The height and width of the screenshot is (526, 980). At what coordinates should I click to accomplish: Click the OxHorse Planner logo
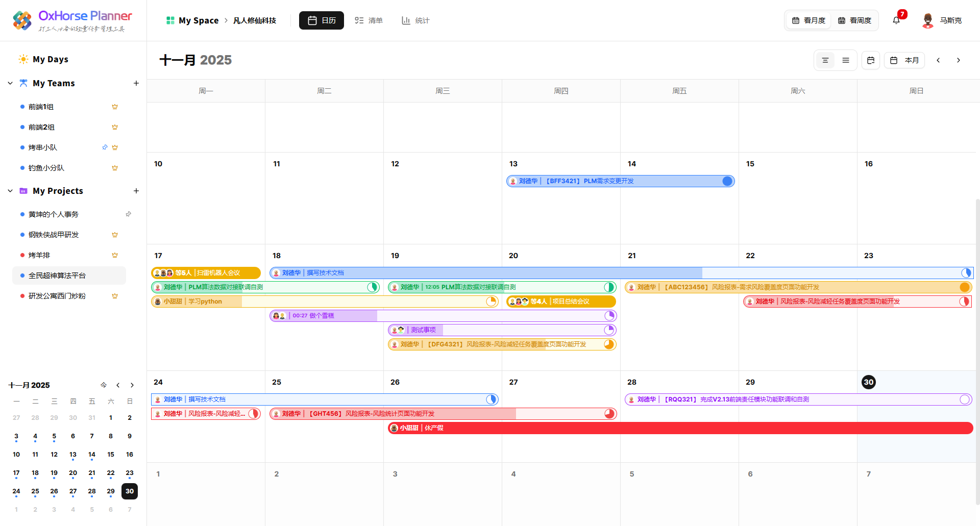point(72,20)
